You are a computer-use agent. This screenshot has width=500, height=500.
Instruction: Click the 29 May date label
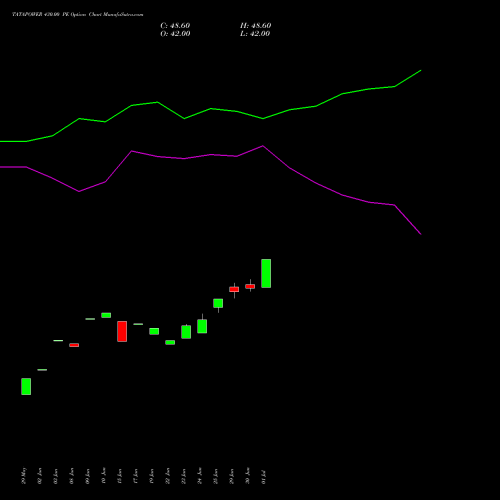point(24,476)
